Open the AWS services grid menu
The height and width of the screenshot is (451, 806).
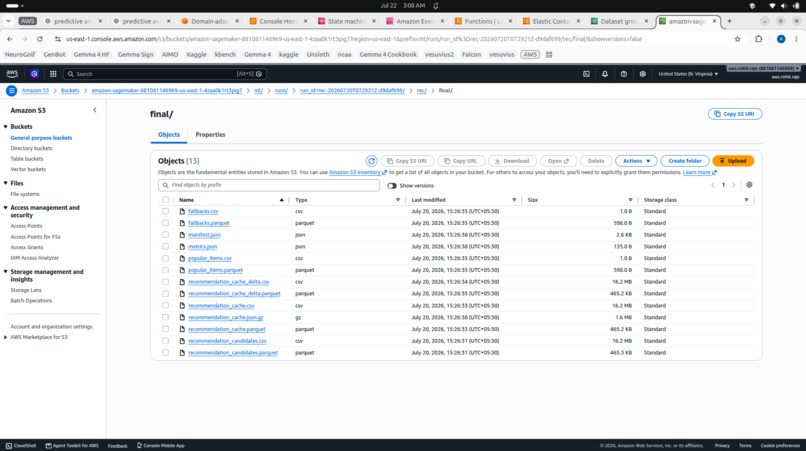[x=53, y=74]
